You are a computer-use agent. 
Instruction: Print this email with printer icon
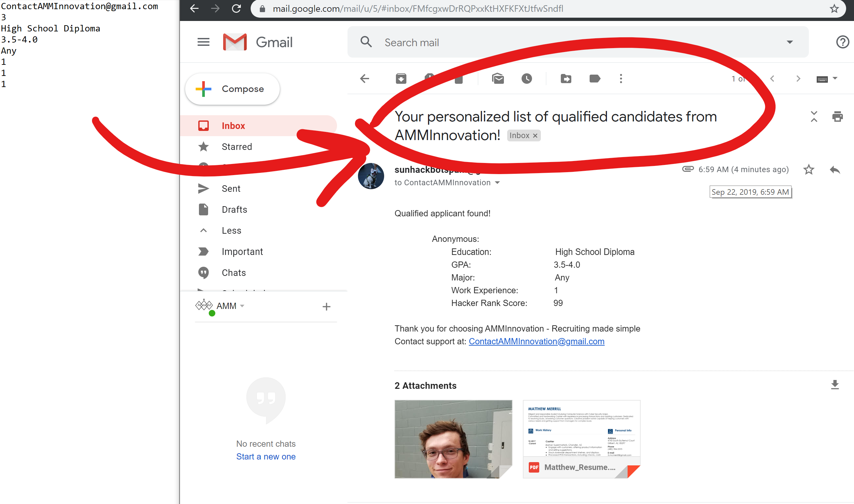837,117
